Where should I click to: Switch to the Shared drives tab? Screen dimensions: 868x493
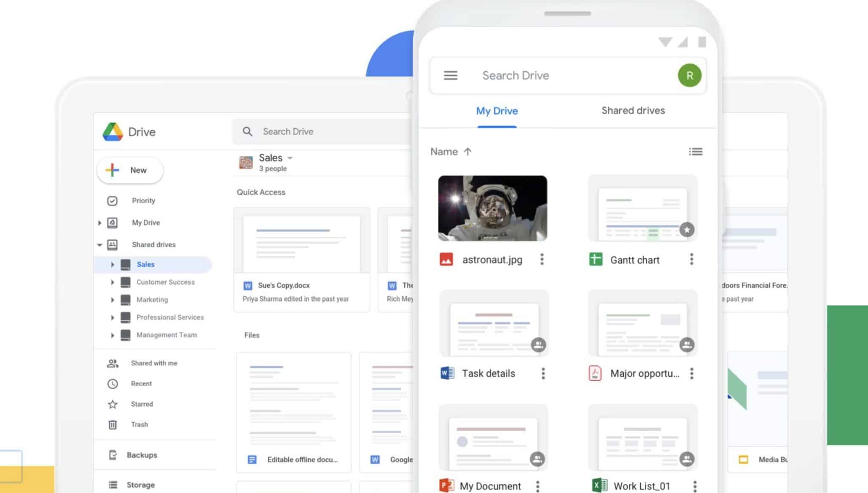pos(633,111)
